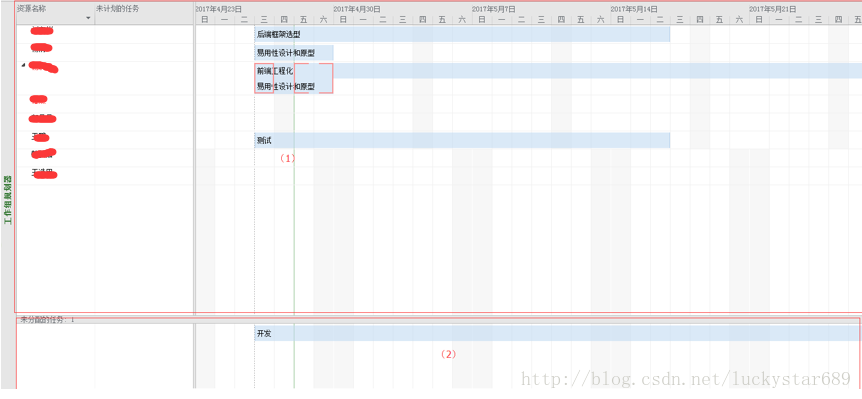Image resolution: width=862 pixels, height=399 pixels.
Task: Click the 2017年5月21日 week header
Action: click(772, 9)
